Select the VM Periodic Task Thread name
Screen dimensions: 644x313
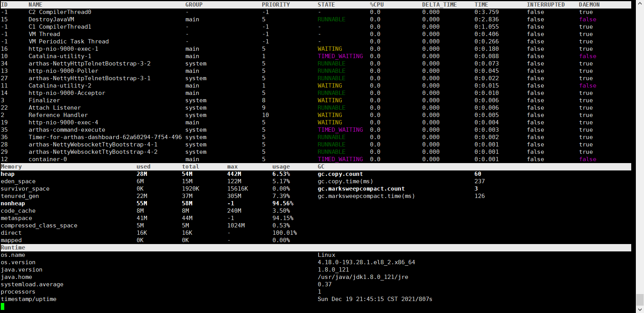(69, 41)
